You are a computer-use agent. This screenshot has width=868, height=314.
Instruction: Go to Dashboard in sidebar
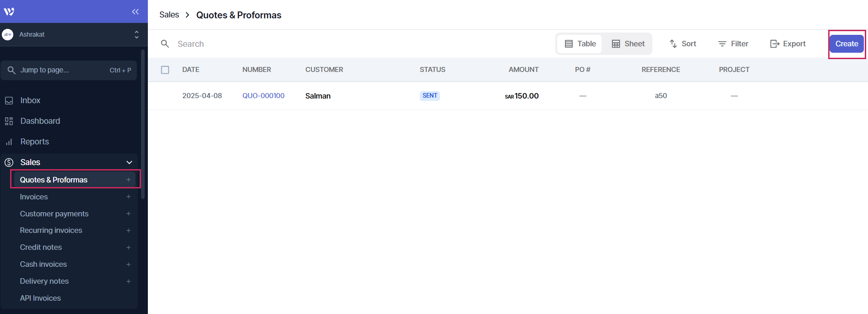tap(40, 121)
